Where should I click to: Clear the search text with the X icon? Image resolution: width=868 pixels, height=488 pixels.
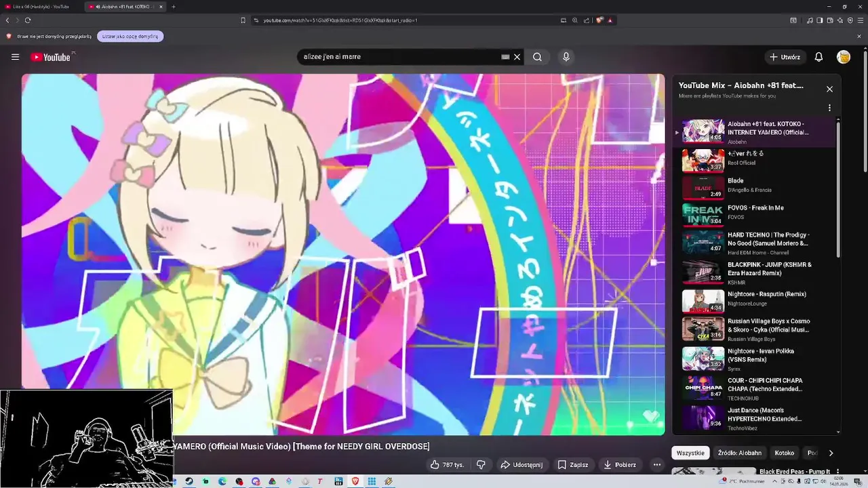tap(517, 57)
